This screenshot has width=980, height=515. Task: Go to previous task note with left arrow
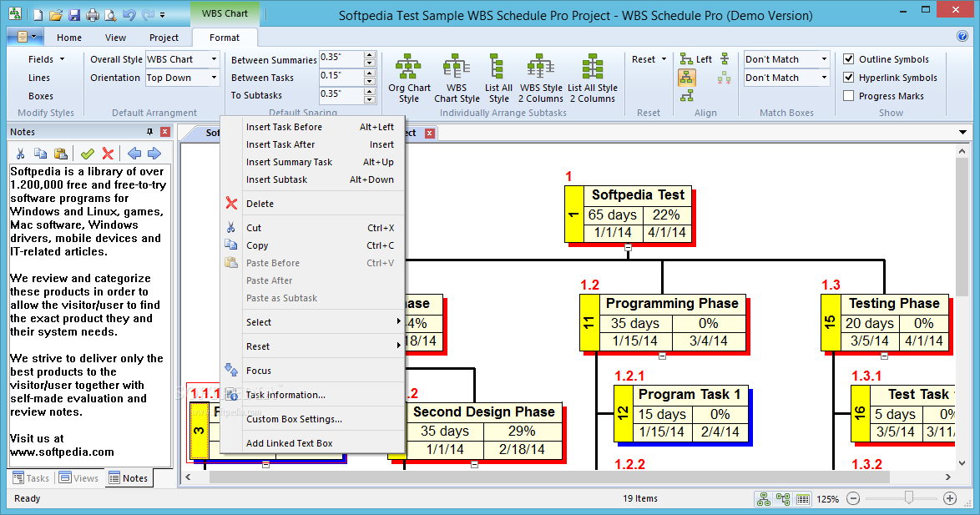point(134,153)
